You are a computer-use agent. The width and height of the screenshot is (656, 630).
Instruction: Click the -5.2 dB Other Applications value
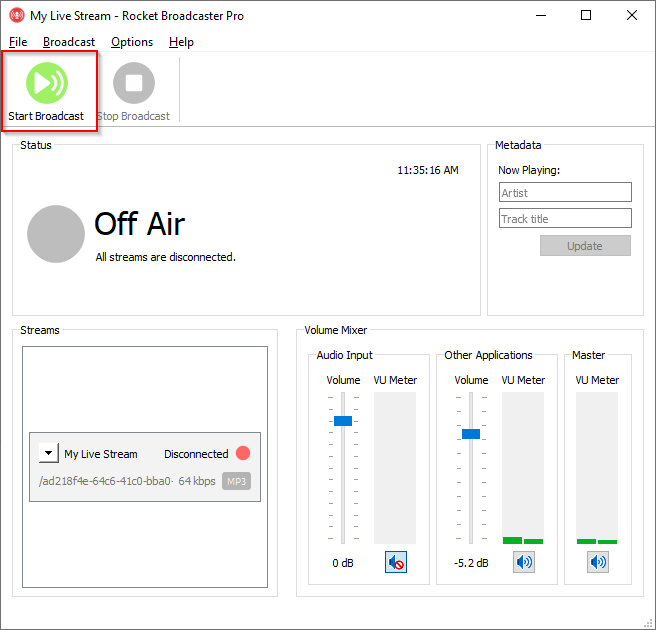[x=471, y=563]
